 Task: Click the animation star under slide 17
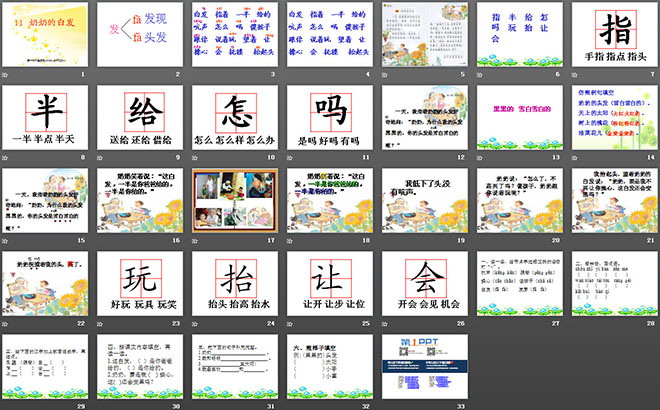pyautogui.click(x=195, y=241)
